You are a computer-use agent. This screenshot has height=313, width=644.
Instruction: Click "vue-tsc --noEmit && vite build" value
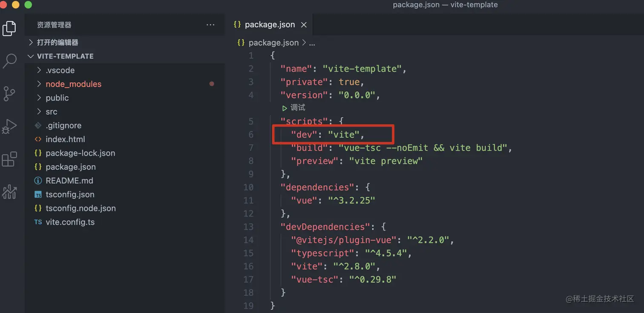[423, 148]
